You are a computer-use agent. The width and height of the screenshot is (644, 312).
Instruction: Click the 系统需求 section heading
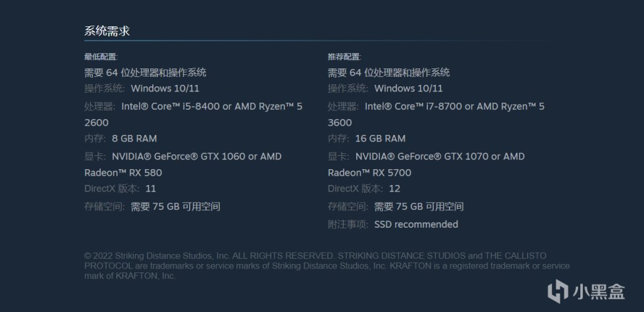[106, 32]
